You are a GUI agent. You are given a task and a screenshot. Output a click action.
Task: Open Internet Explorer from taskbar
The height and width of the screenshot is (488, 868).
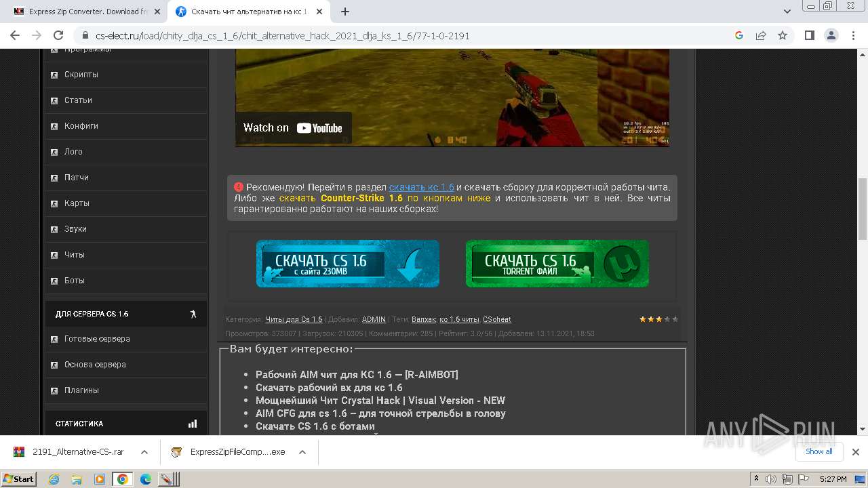54,479
